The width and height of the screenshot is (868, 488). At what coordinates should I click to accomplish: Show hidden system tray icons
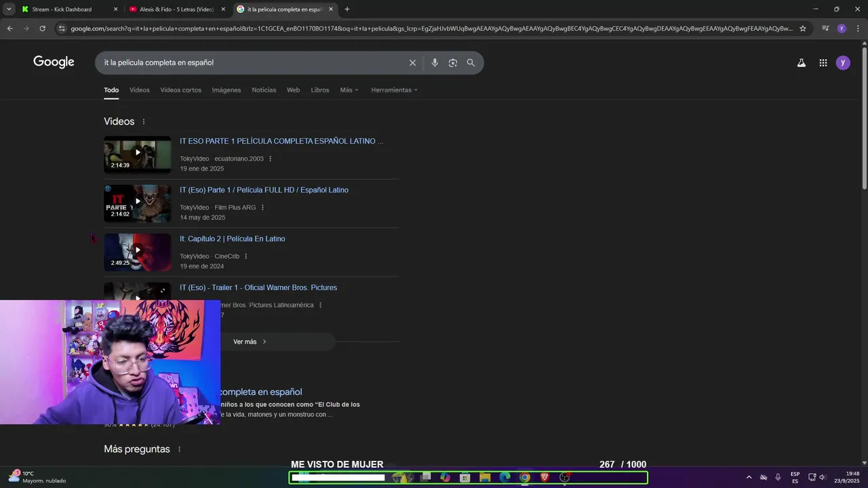pos(749,477)
